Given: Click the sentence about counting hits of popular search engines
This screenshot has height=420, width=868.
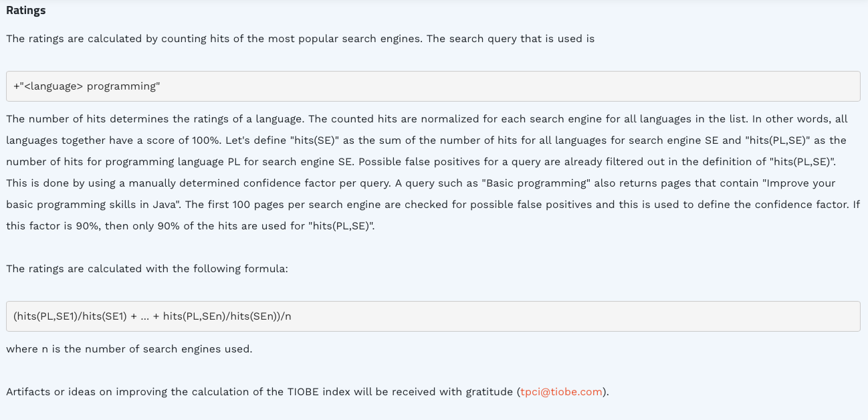Looking at the screenshot, I should [x=214, y=39].
